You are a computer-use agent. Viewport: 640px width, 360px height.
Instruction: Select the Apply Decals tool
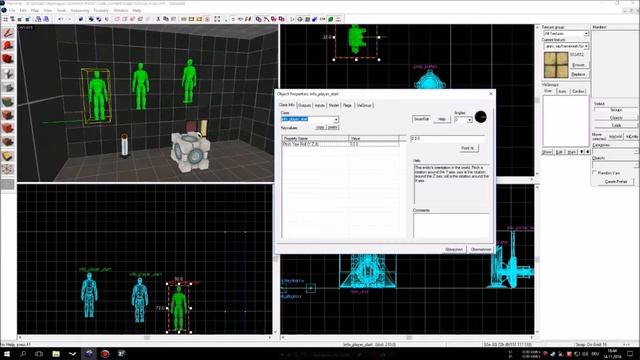[x=8, y=129]
